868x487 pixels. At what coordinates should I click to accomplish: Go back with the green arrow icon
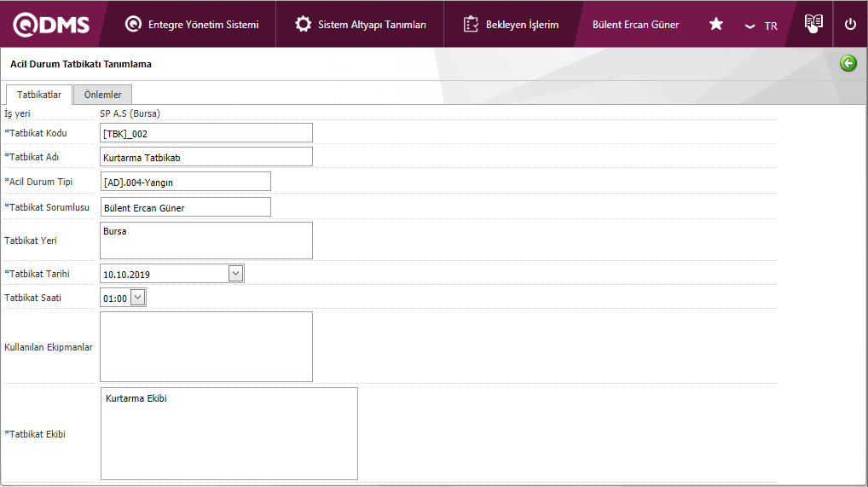[x=848, y=63]
